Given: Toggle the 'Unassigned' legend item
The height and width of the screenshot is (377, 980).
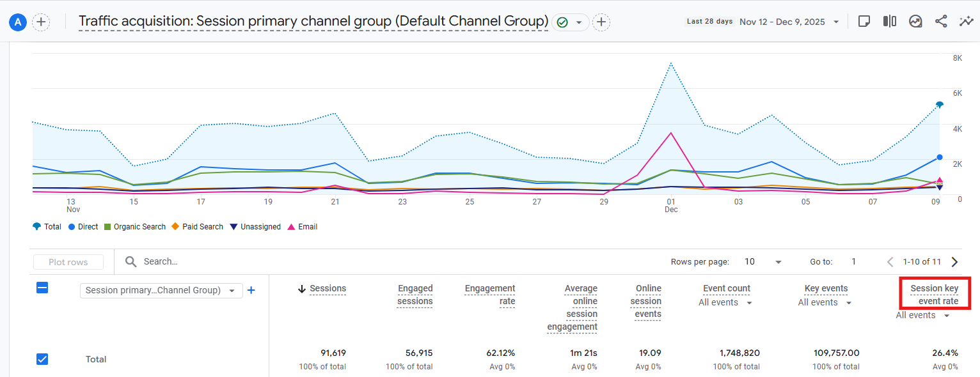Looking at the screenshot, I should 255,227.
